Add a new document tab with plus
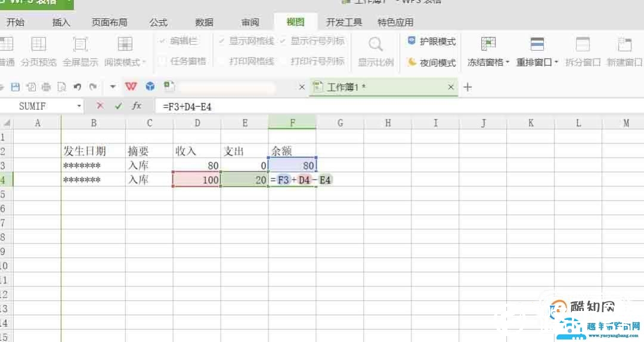 click(467, 87)
